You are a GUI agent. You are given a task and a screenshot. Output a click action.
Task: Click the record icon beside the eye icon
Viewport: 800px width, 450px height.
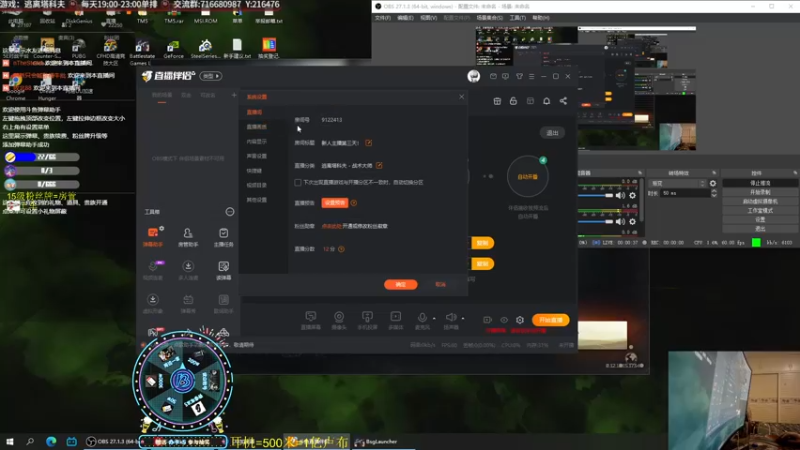point(487,320)
